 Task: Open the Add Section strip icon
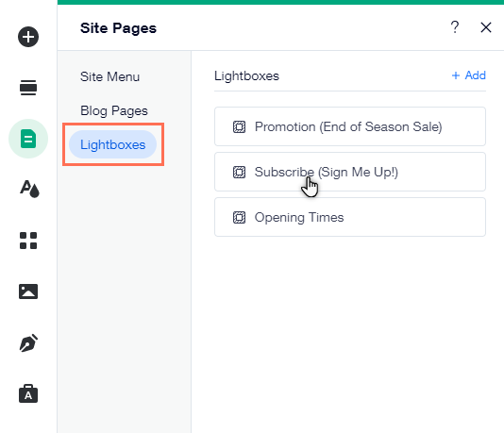pos(28,88)
